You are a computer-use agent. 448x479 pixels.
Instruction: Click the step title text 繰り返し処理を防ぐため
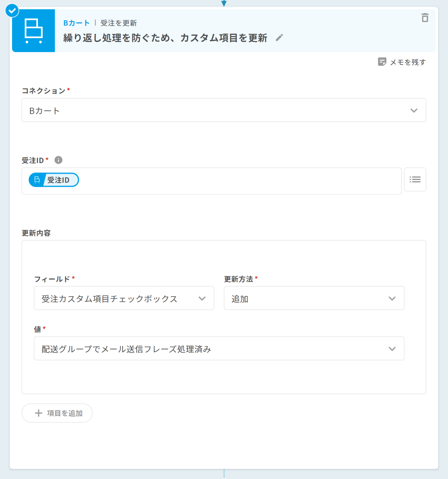point(165,38)
